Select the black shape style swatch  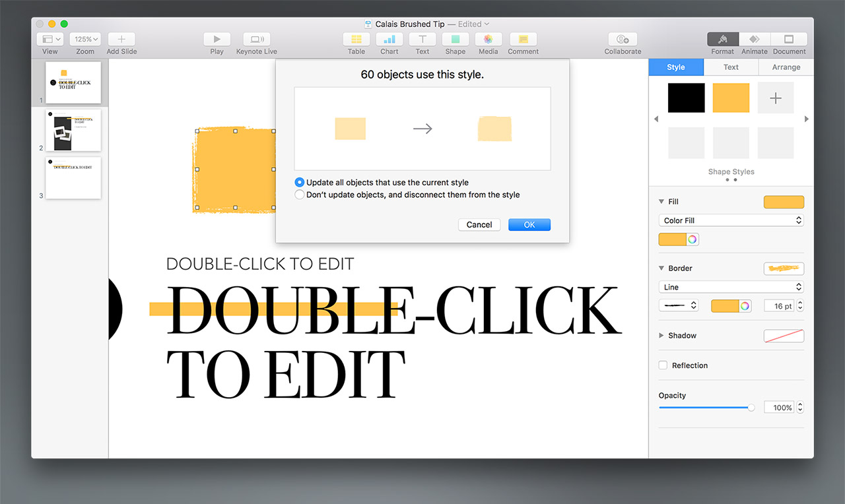pyautogui.click(x=686, y=98)
